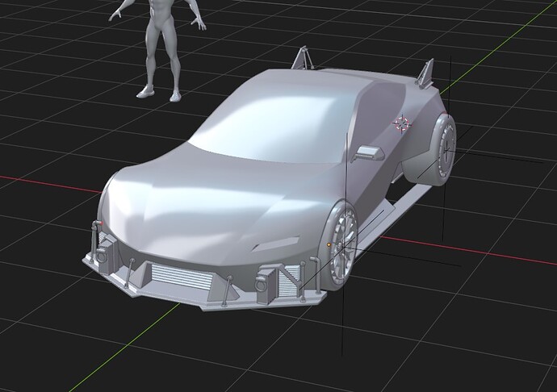Screen dimensions: 557x392
Task: Select the right rear wing strut
Action: pos(425,74)
